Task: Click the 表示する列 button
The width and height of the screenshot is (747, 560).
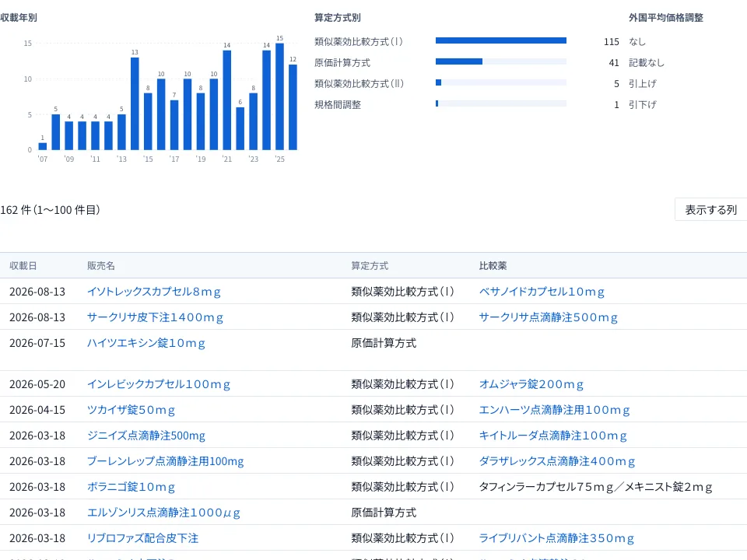Action: (x=710, y=209)
